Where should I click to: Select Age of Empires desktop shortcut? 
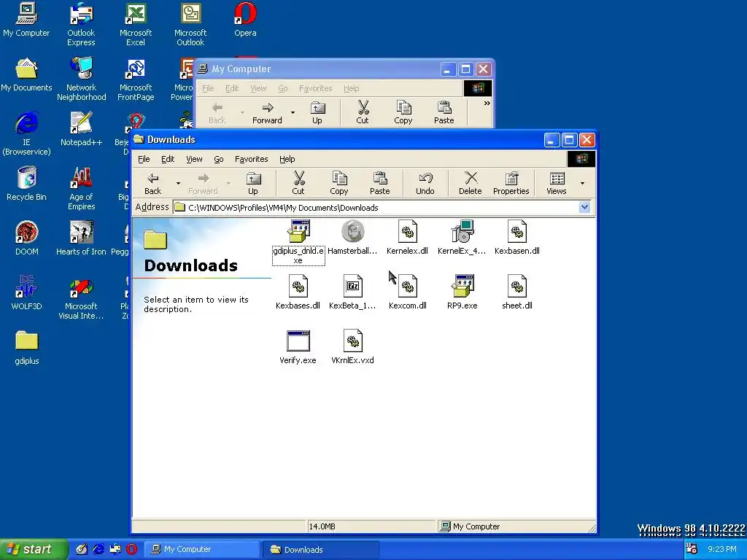(82, 189)
